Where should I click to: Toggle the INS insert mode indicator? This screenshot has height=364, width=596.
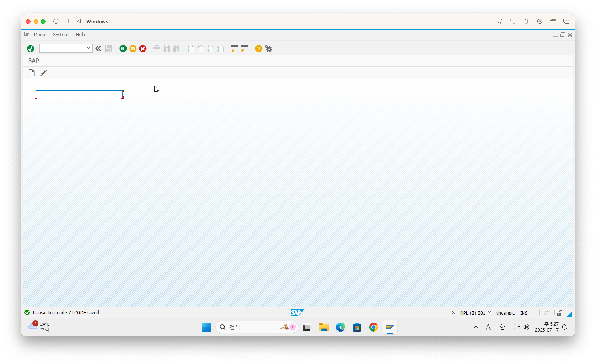coord(523,313)
